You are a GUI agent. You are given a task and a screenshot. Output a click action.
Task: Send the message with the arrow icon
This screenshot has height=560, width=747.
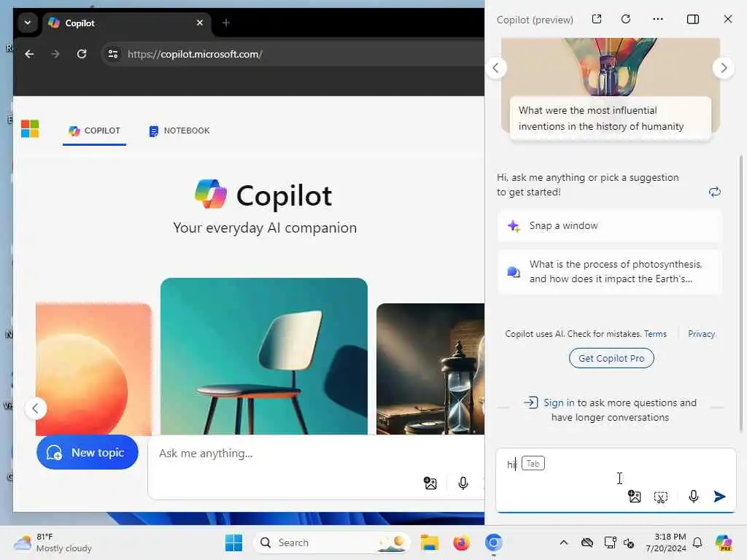coord(720,497)
